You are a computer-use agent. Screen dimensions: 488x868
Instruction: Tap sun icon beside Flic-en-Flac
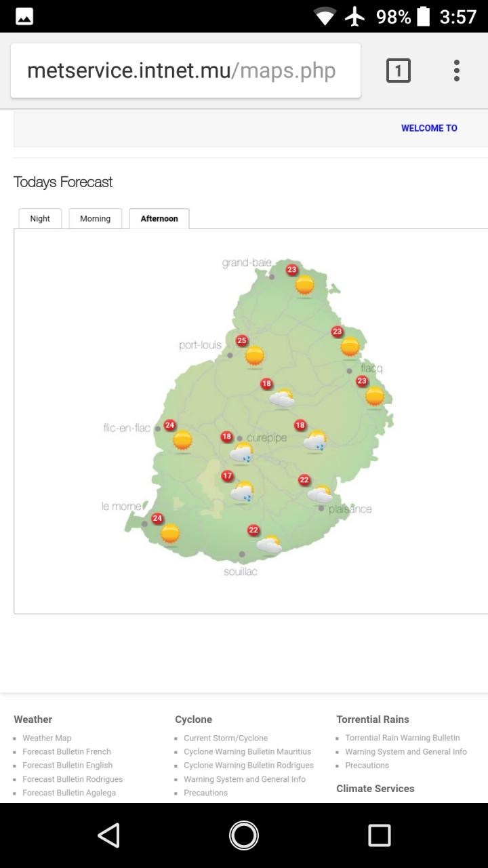(x=182, y=440)
